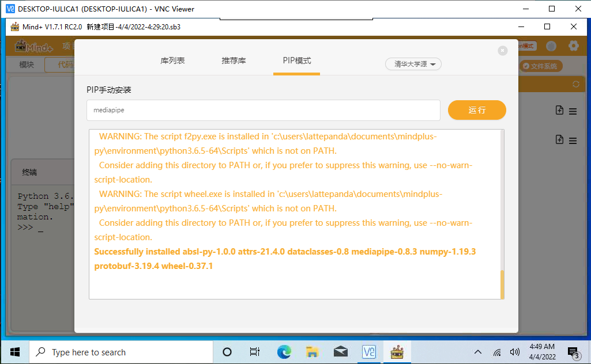
Task: Click the volume speaker tray icon
Action: coord(514,352)
